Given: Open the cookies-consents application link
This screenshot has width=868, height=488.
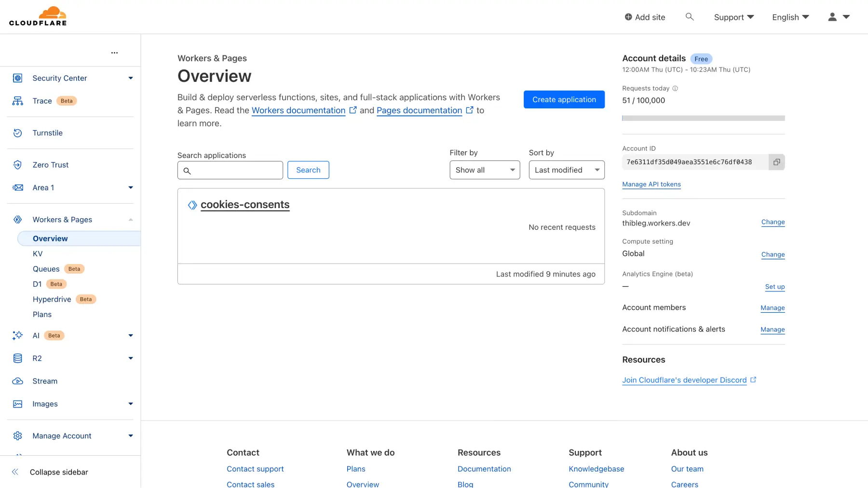Looking at the screenshot, I should click(245, 205).
